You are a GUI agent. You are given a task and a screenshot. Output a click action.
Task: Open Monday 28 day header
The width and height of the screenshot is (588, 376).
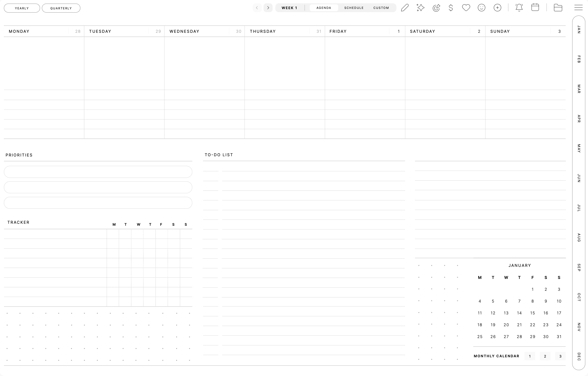44,31
